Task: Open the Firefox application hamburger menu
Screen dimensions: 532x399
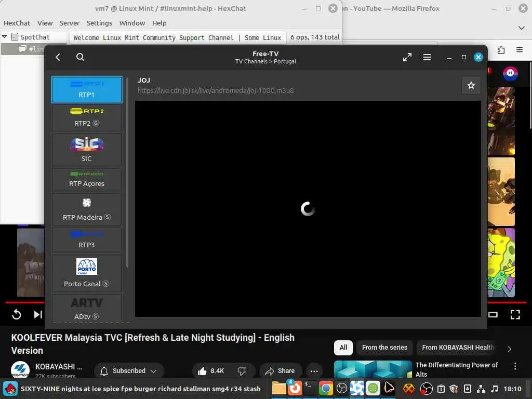Action: tap(520, 50)
